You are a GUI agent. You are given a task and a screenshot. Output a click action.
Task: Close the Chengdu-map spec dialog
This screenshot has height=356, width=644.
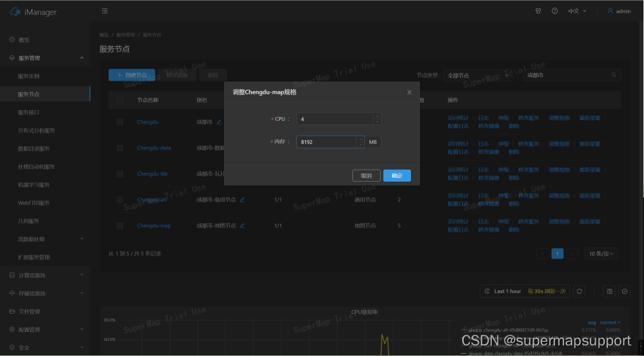click(x=409, y=92)
